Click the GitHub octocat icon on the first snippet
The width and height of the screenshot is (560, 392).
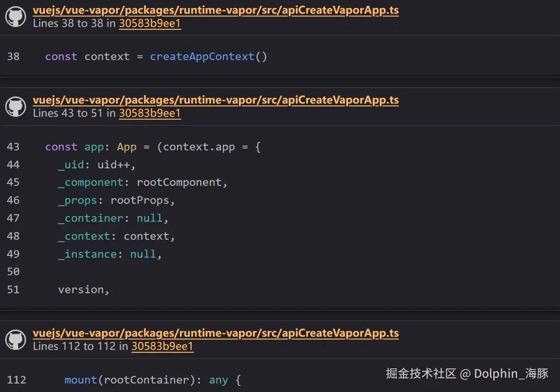pyautogui.click(x=16, y=17)
